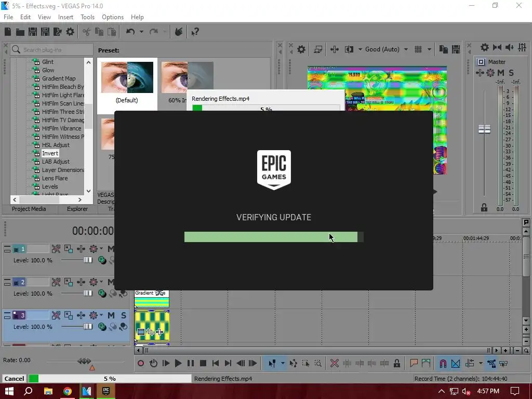Click the New project icon in toolbar

pyautogui.click(x=8, y=32)
